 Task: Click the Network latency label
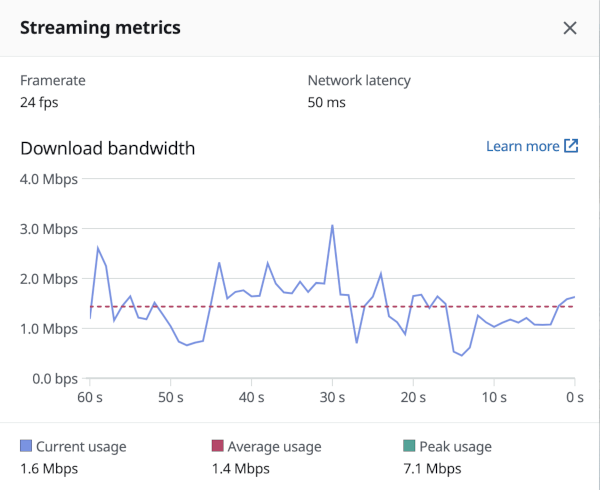(x=359, y=80)
